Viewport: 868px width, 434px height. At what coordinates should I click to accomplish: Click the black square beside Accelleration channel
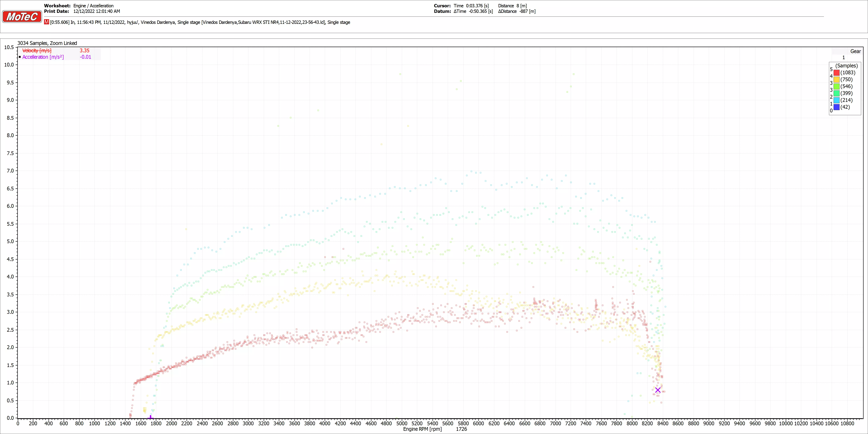coord(20,57)
